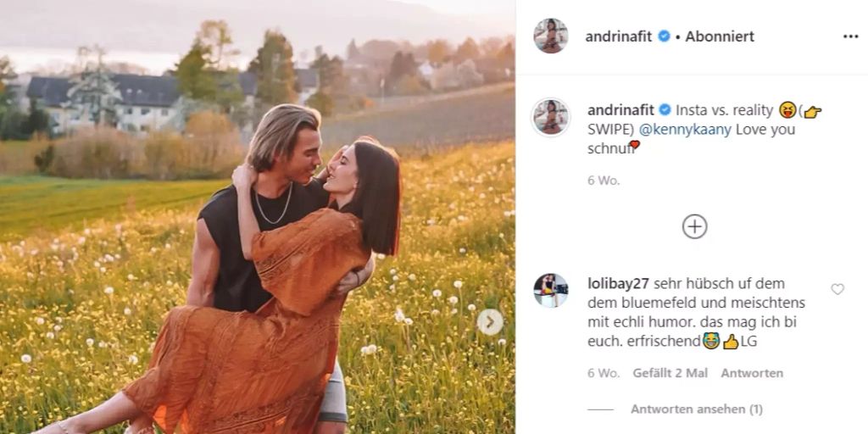Click the andrinafit username in the header
Viewport: 868px width, 434px height.
620,36
